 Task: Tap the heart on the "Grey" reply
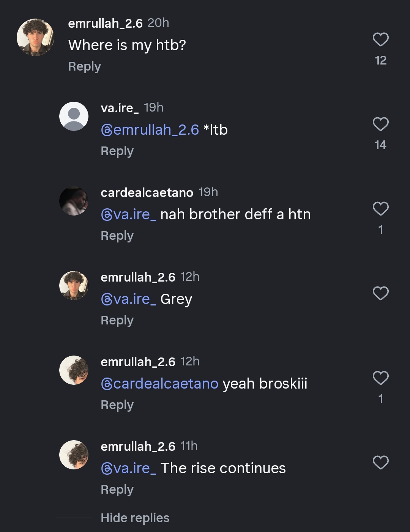[x=380, y=294]
